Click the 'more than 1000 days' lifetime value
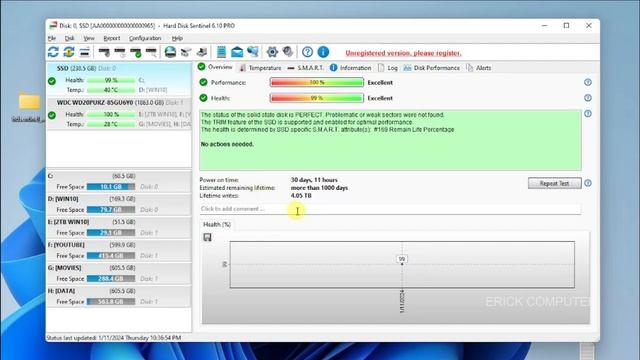 (x=319, y=188)
